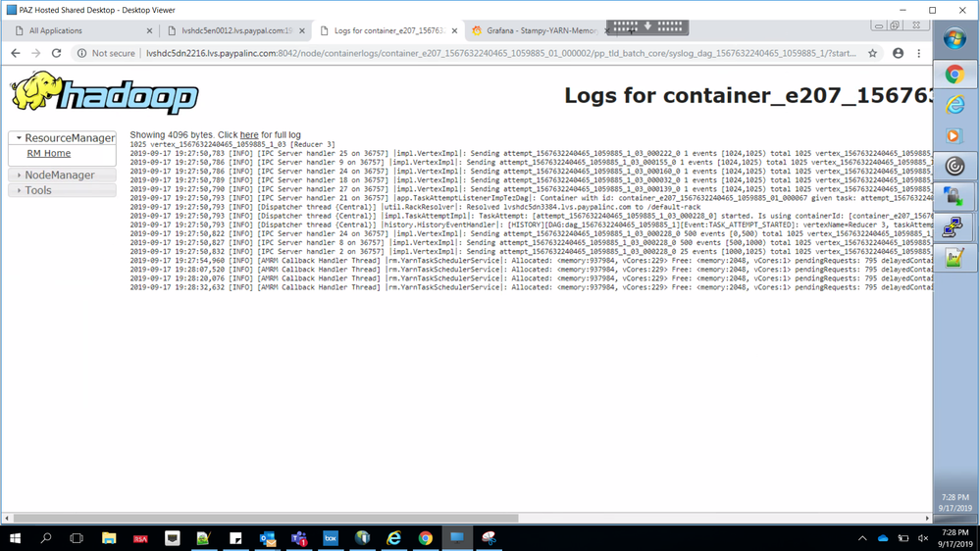Open local Chrome from the bottom taskbar
Viewport: 980px width, 551px height.
(426, 538)
